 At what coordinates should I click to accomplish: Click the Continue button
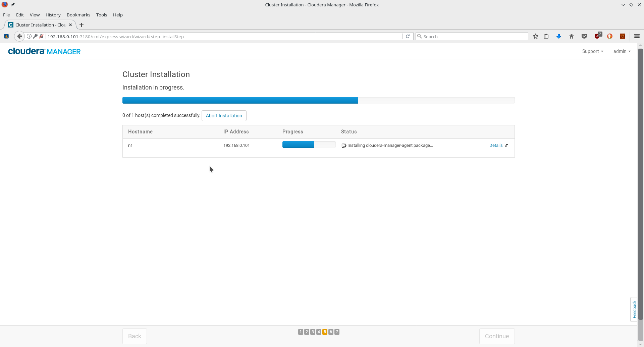tap(497, 336)
